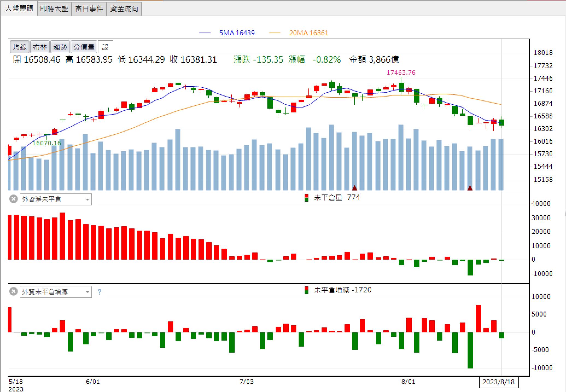Click the 金額 3,866億 turnover value
Viewport: 566px width, 392px height.
[x=374, y=59]
